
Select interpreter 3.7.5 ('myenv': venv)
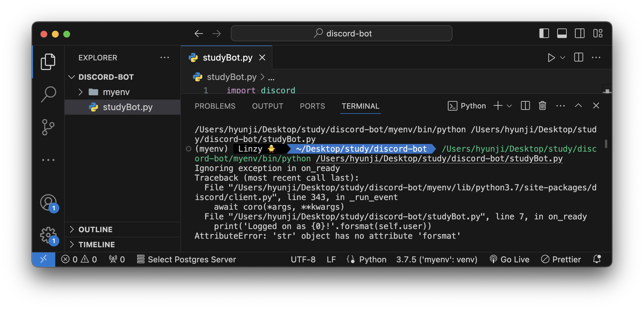pos(437,259)
